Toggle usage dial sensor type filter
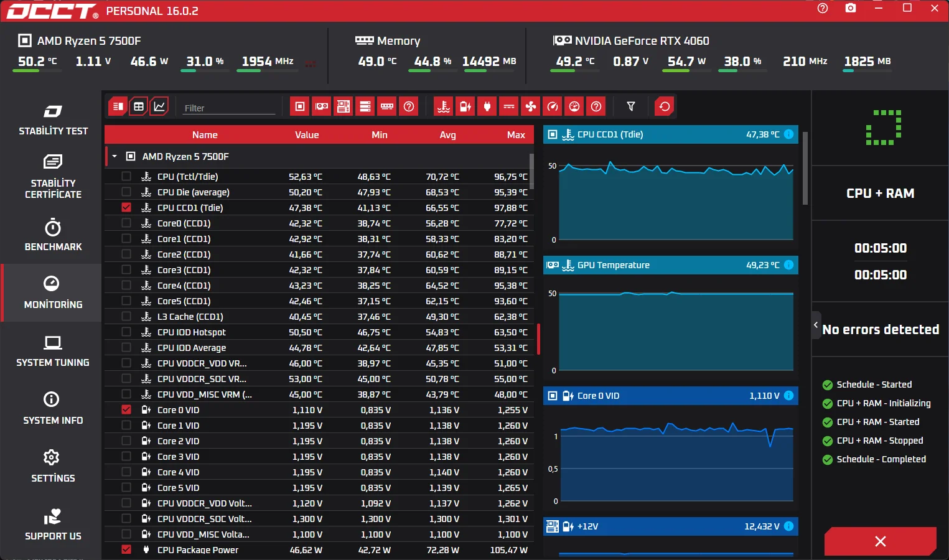Image resolution: width=949 pixels, height=560 pixels. (574, 106)
